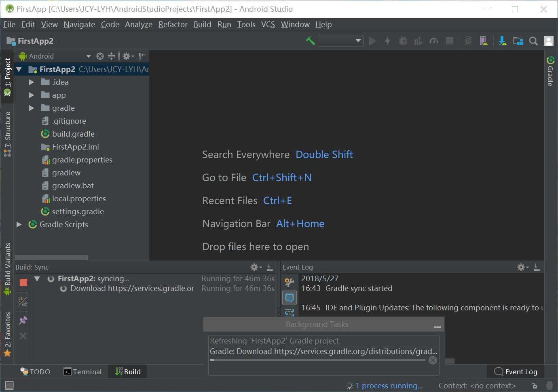Open the Terminal tab
The image size is (558, 392).
(x=82, y=372)
